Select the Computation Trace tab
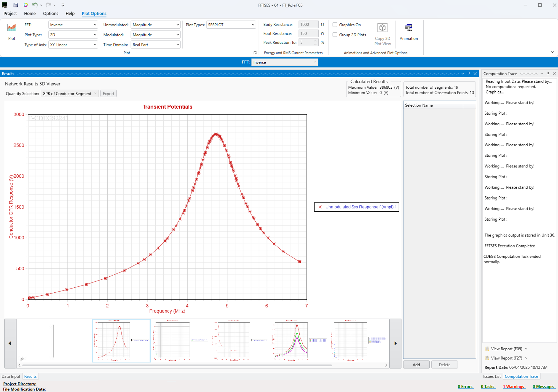Image resolution: width=558 pixels, height=392 pixels. (x=521, y=376)
